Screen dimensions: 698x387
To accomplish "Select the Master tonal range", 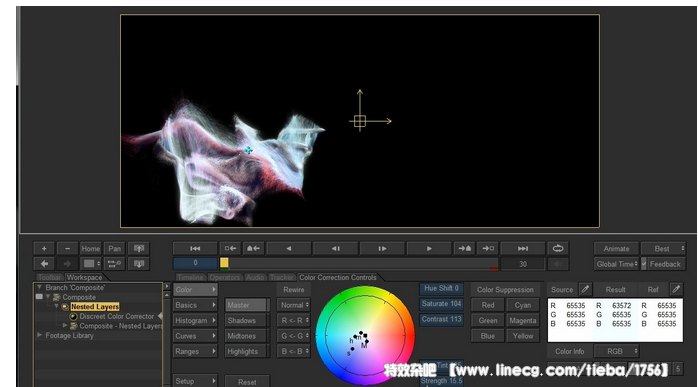I will [x=247, y=305].
